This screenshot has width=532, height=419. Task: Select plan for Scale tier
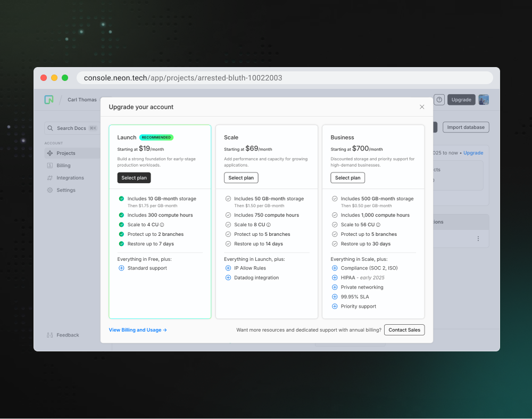pos(241,178)
